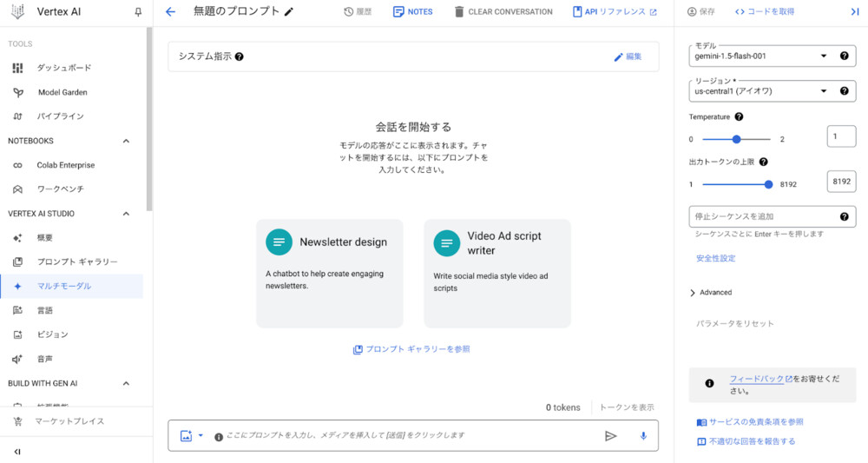Click Temperature value field
868x463 pixels.
click(841, 136)
